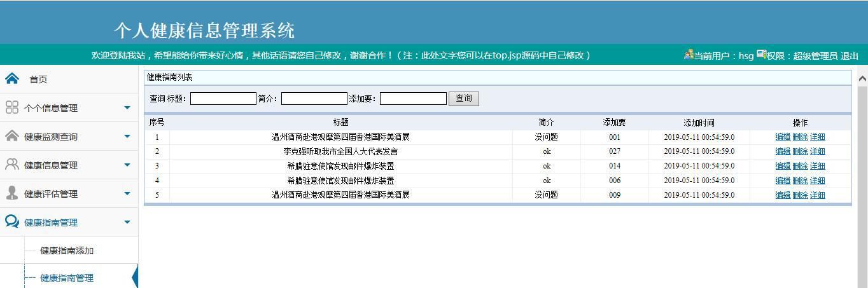This screenshot has height=288, width=868.
Task: Click 详细 for row 2
Action: [817, 151]
